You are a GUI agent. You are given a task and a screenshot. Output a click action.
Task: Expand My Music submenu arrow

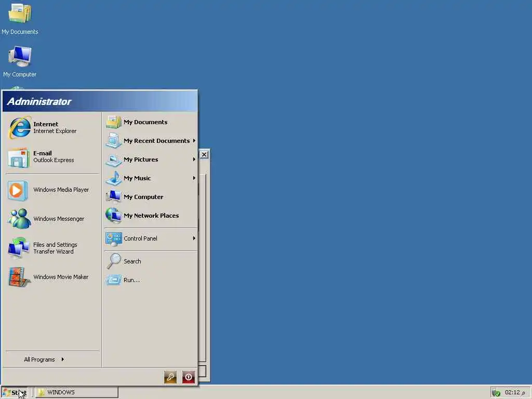[194, 178]
